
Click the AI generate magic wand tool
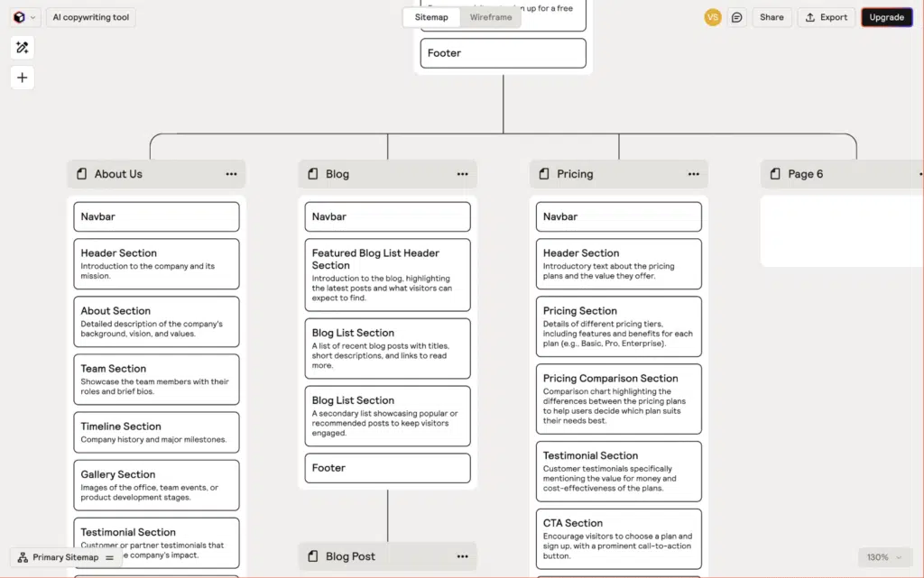point(23,48)
